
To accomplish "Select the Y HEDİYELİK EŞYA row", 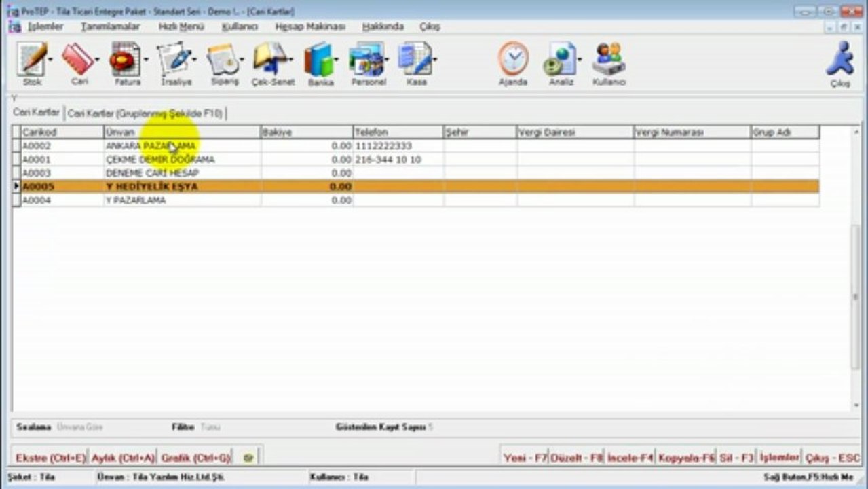I will click(416, 187).
